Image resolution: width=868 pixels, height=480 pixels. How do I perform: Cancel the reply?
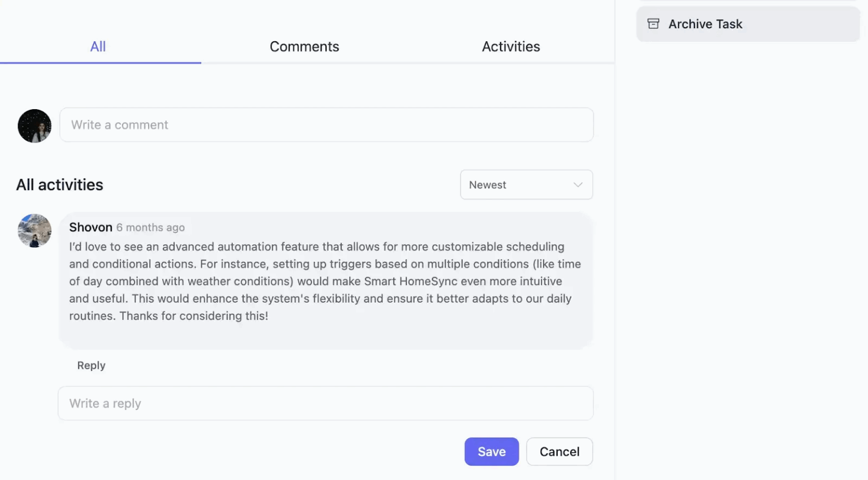tap(559, 452)
